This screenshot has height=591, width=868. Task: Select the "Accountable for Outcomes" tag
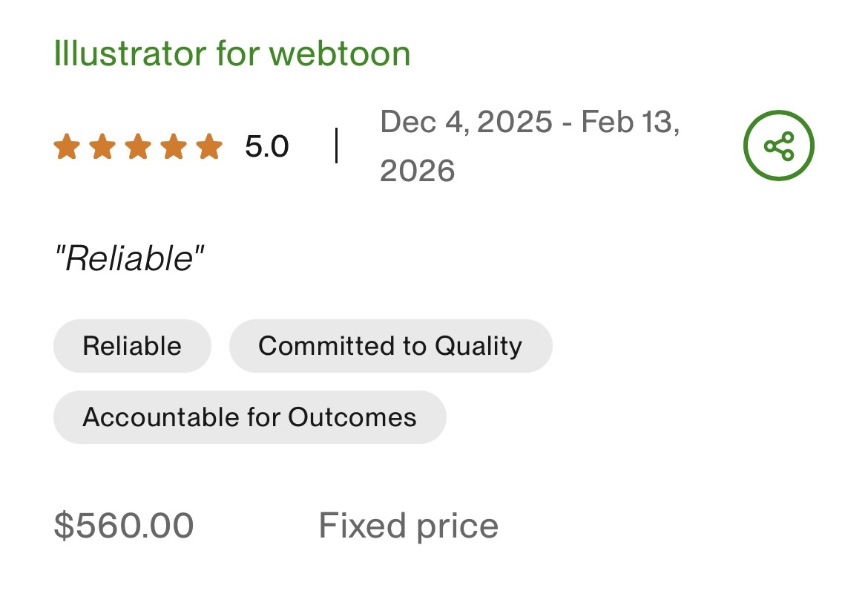tap(249, 417)
